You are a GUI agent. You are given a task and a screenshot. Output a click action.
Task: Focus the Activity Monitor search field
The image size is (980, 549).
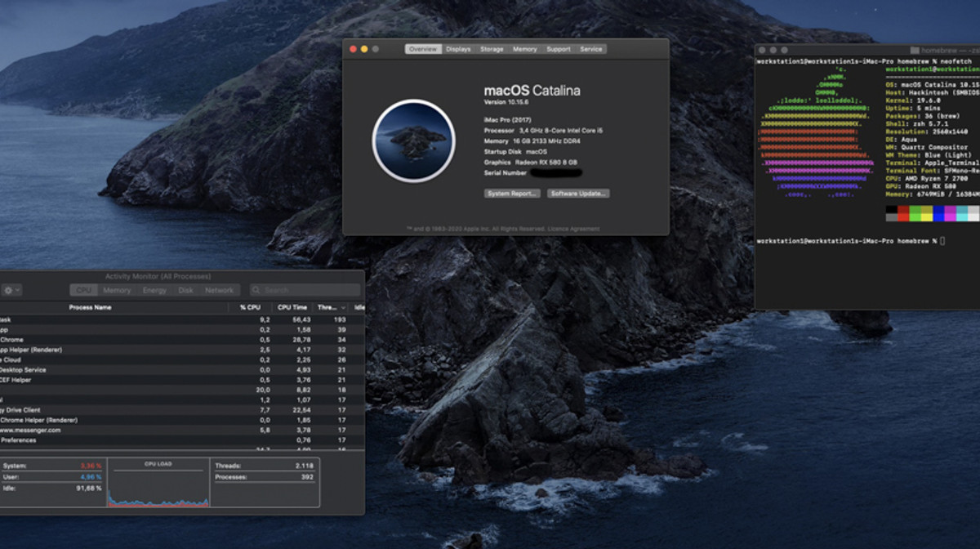tap(305, 290)
